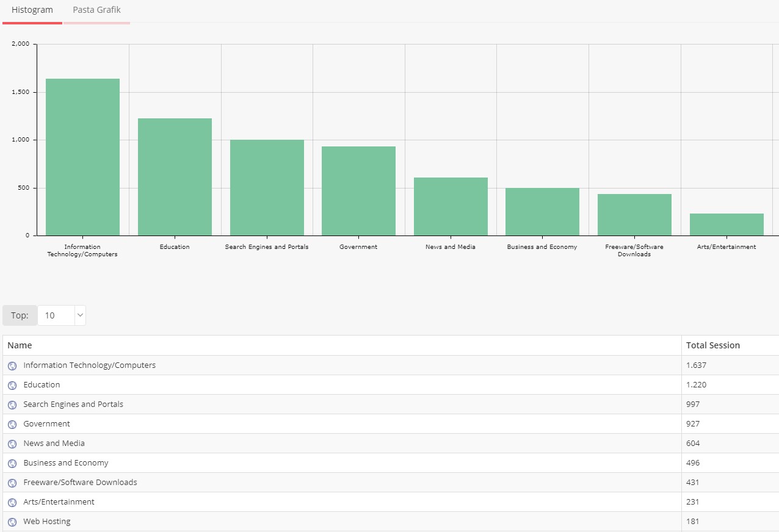Click the Education histogram bar
779x532 pixels.
[175, 177]
